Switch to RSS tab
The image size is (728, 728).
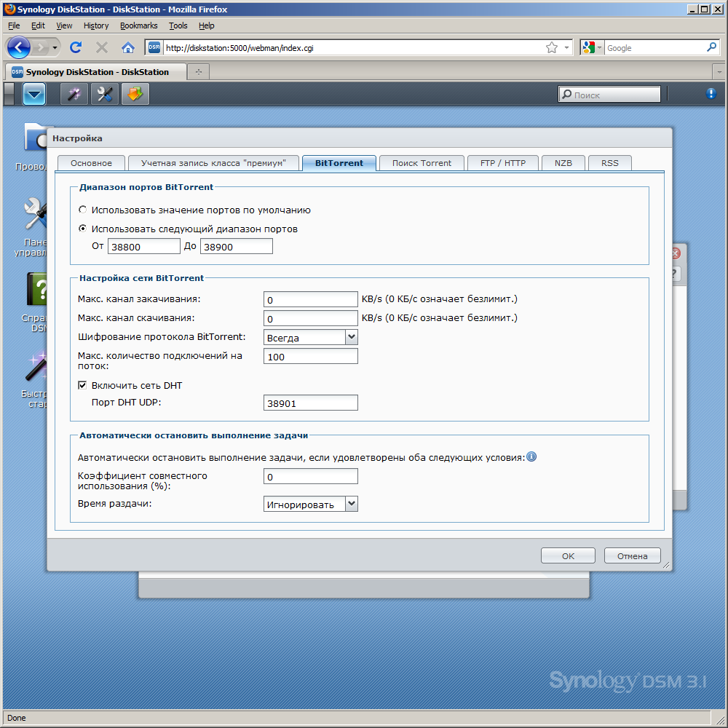click(x=609, y=163)
